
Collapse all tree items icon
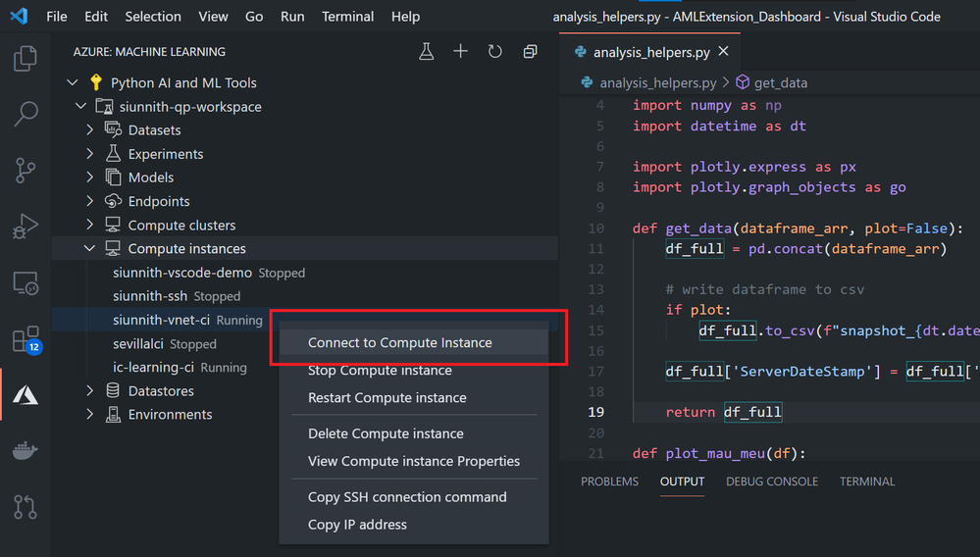[x=530, y=51]
